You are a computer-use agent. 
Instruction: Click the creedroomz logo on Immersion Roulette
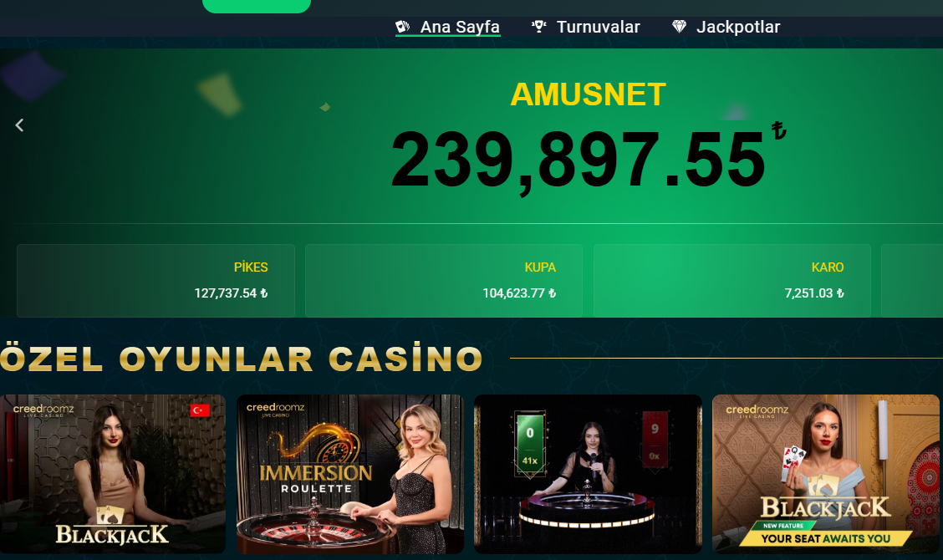coord(275,409)
